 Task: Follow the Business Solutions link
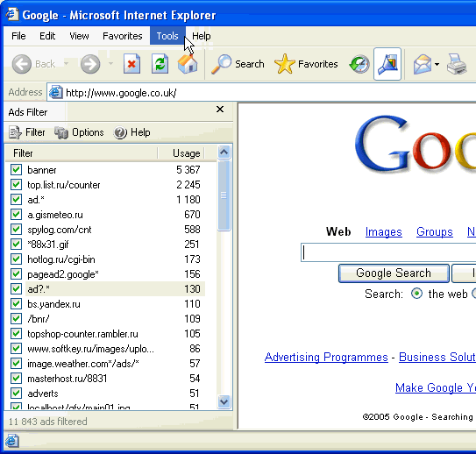[x=437, y=358]
